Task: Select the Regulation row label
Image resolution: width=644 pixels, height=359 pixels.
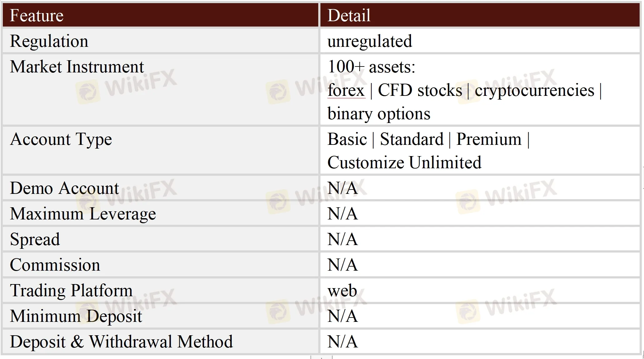Action: tap(49, 41)
